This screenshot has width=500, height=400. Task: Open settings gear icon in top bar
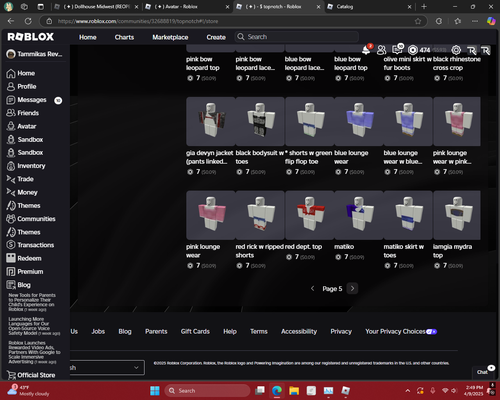[x=456, y=50]
